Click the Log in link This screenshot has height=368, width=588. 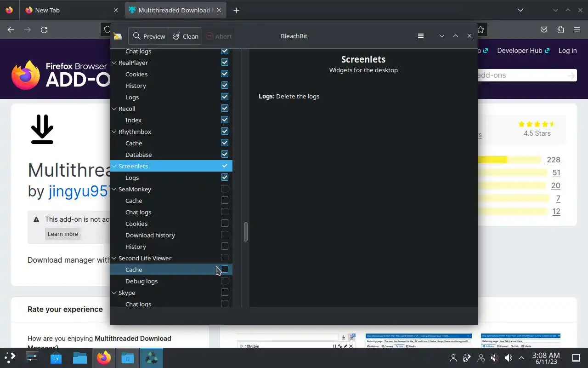[x=567, y=51]
